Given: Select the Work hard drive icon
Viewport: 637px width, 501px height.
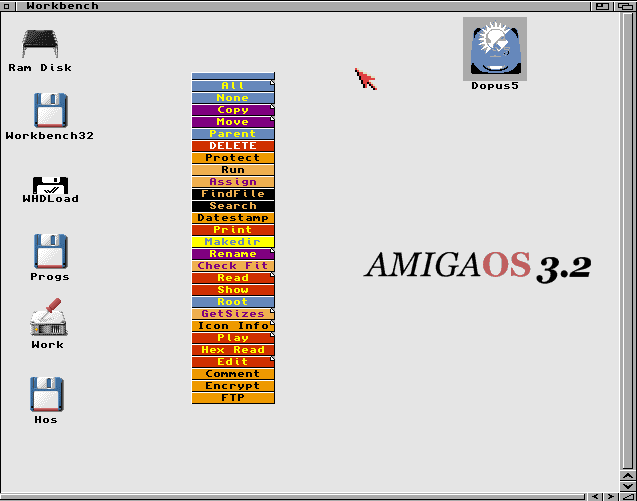Looking at the screenshot, I should (49, 317).
